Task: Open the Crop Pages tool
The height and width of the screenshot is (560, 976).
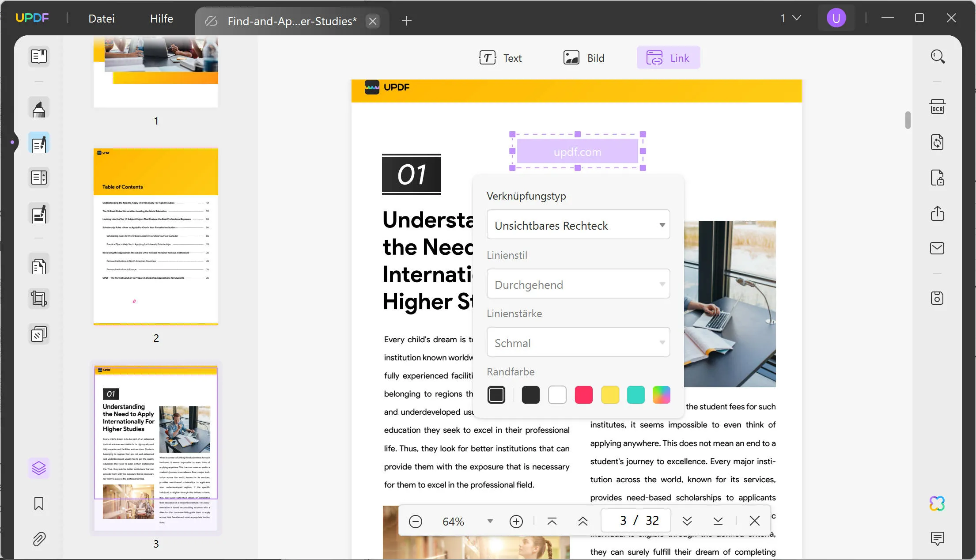Action: (x=39, y=299)
